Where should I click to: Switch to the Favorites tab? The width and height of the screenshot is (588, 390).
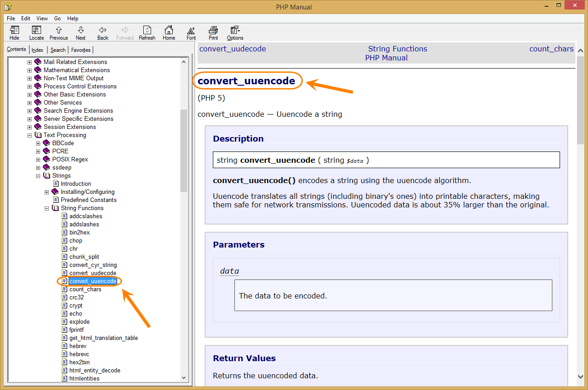(81, 50)
